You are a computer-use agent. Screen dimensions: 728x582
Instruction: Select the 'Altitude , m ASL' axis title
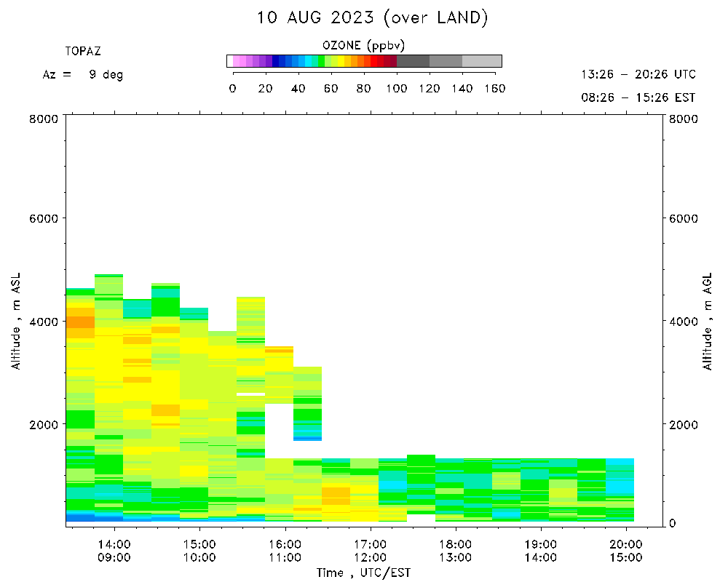coord(16,321)
